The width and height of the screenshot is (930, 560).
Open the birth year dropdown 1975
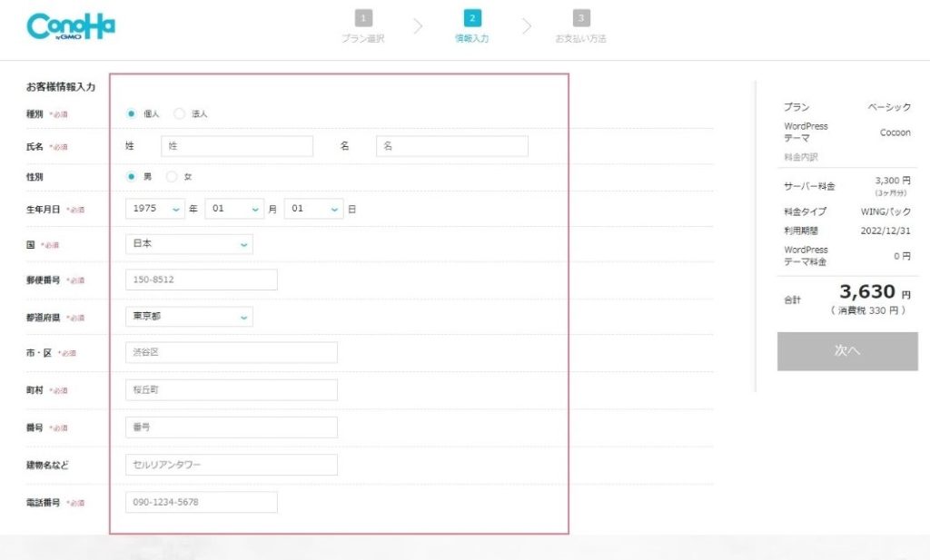155,209
